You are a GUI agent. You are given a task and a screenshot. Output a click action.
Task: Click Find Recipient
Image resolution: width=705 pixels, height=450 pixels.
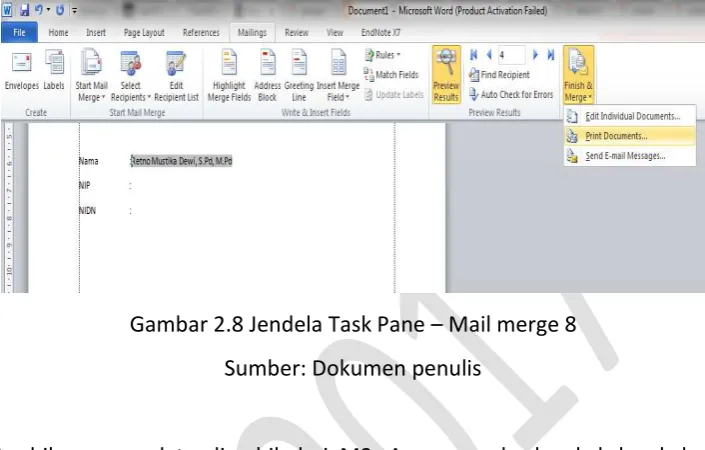499,75
